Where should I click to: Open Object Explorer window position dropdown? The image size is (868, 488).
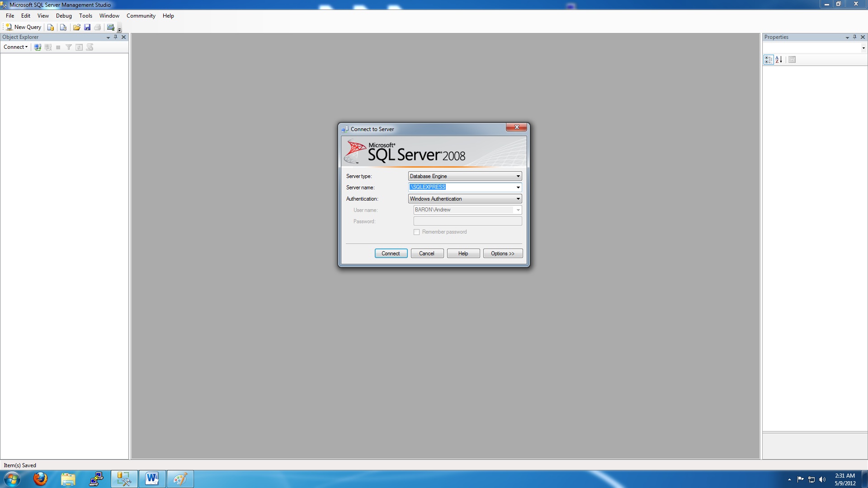pyautogui.click(x=108, y=38)
